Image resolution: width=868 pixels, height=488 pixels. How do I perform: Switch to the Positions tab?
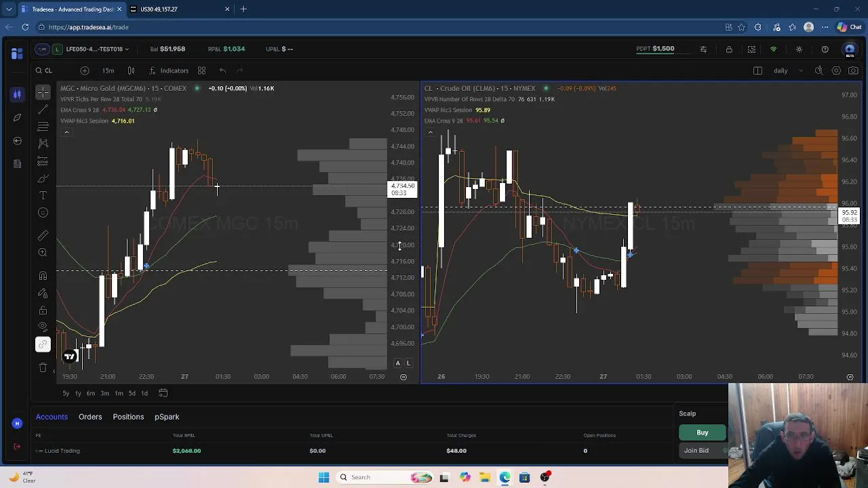click(x=128, y=417)
